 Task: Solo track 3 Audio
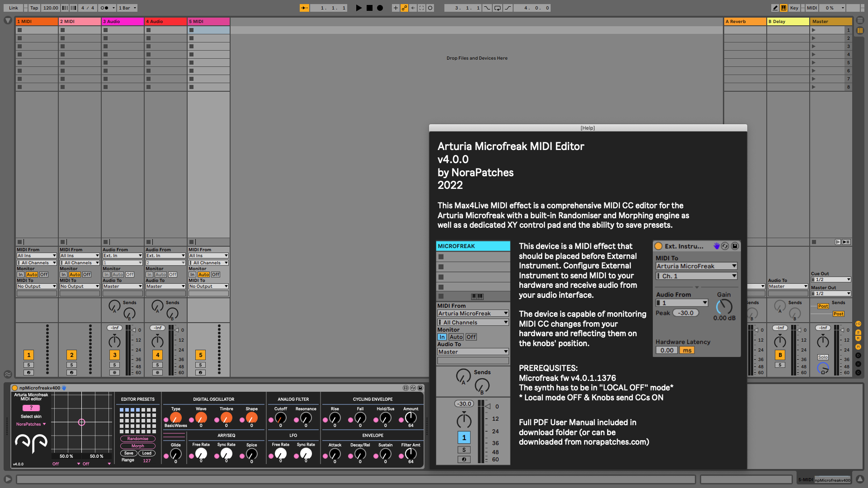click(114, 365)
